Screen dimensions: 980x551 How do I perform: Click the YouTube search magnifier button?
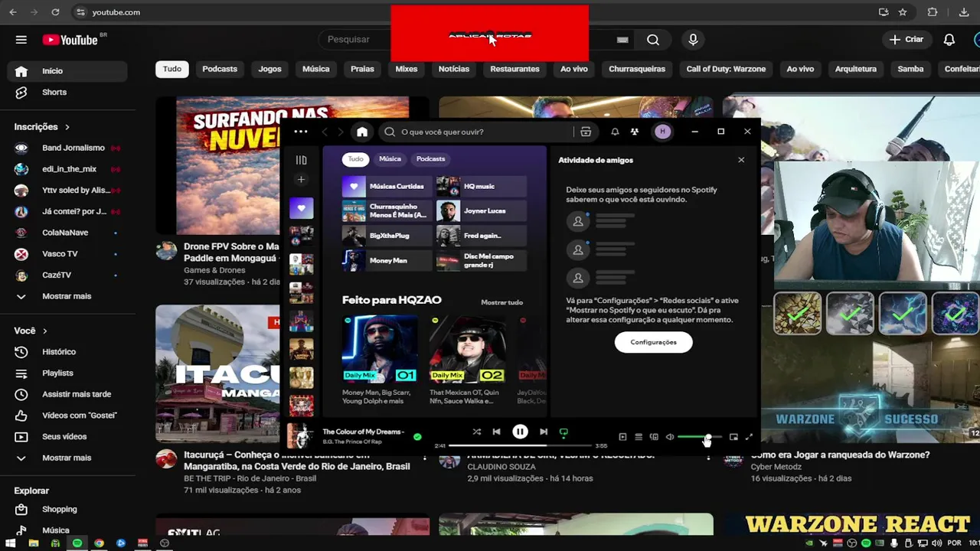tap(653, 40)
